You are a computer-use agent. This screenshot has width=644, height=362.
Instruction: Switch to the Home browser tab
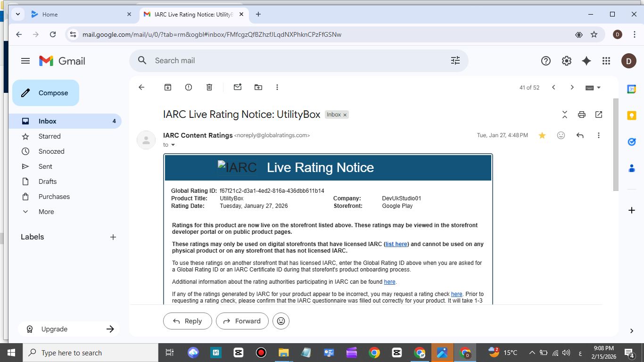pos(81,14)
